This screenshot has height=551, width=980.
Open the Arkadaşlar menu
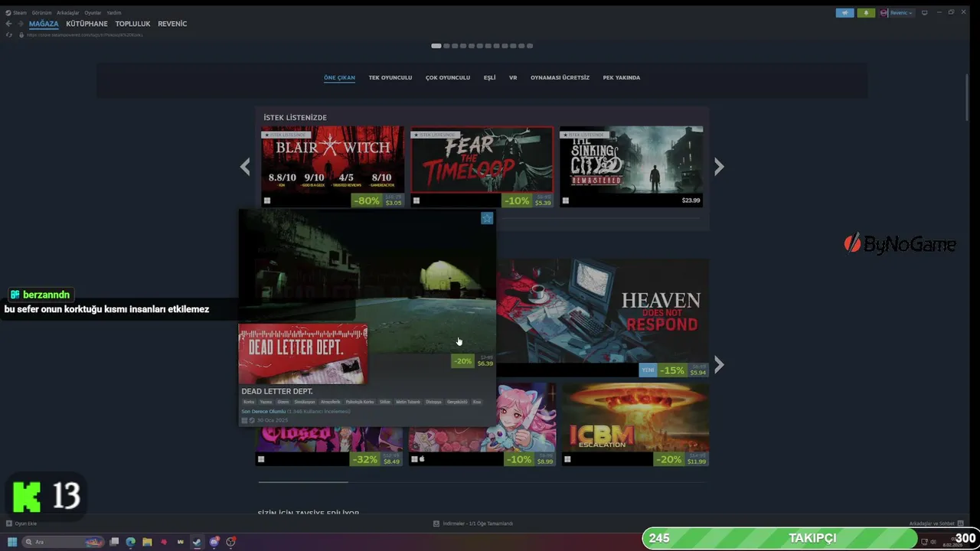tap(68, 13)
